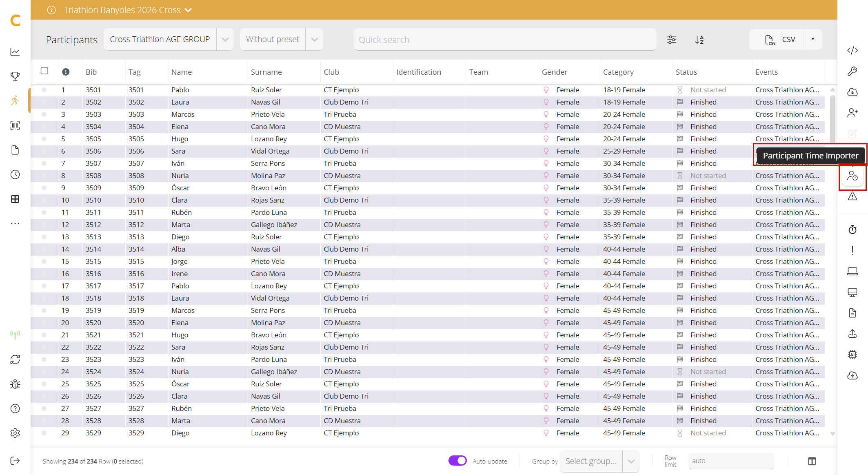The image size is (868, 475).
Task: Click the cloud download icon in right toolbar
Action: tap(852, 92)
